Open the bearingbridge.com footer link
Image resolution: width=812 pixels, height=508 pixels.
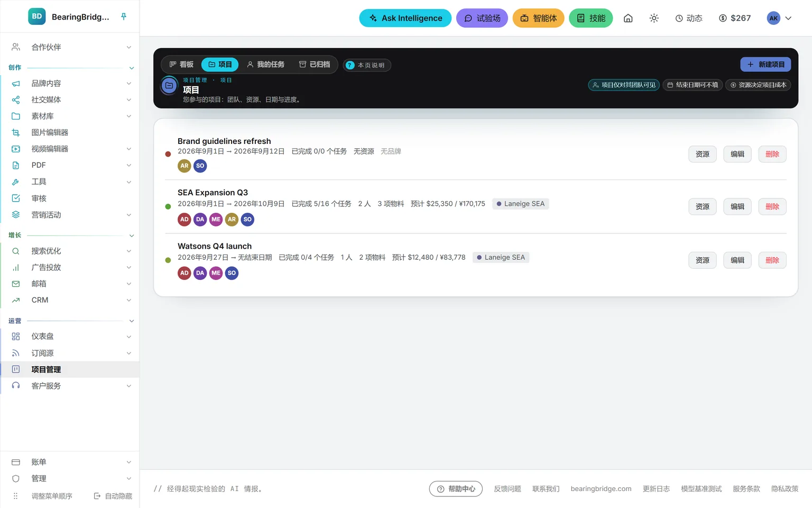[x=601, y=489]
